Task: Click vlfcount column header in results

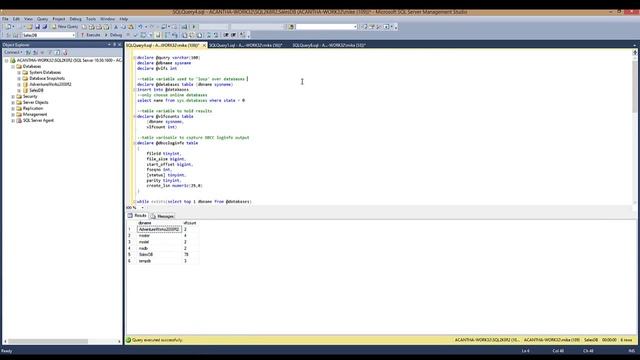Action: 190,223
